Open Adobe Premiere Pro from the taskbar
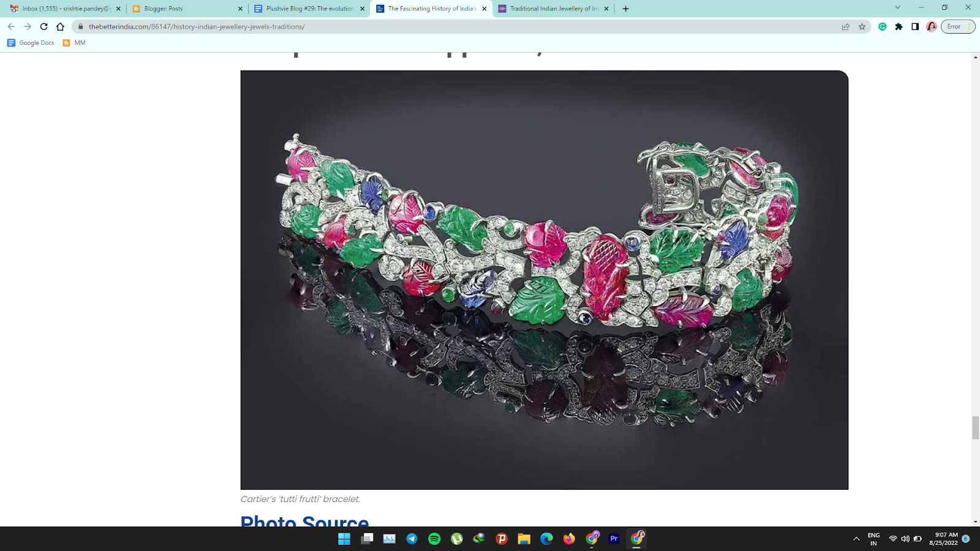The width and height of the screenshot is (980, 551). click(x=614, y=539)
